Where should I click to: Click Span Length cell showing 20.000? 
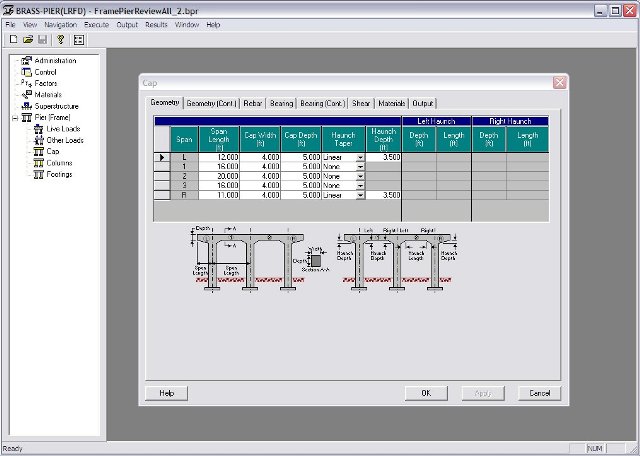(219, 176)
